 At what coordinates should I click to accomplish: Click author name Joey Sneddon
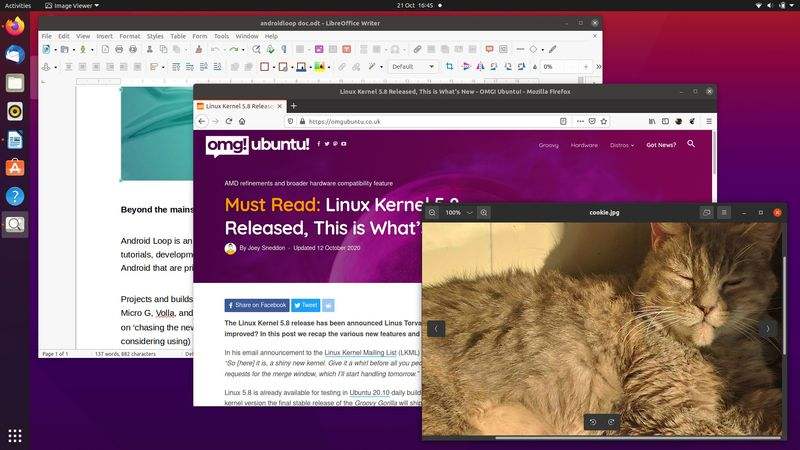pos(266,248)
